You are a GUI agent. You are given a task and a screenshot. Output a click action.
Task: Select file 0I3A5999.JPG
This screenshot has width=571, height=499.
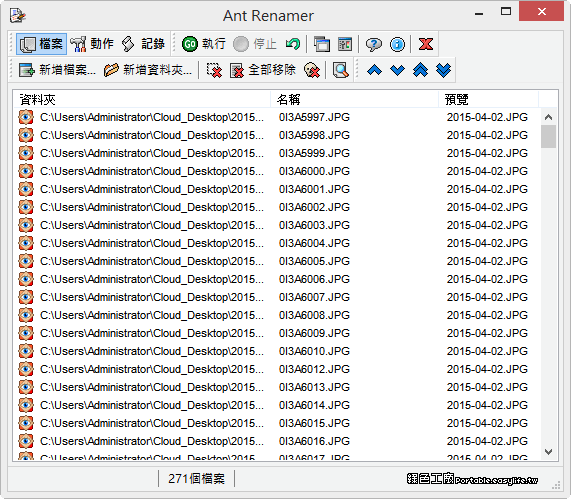click(x=314, y=153)
